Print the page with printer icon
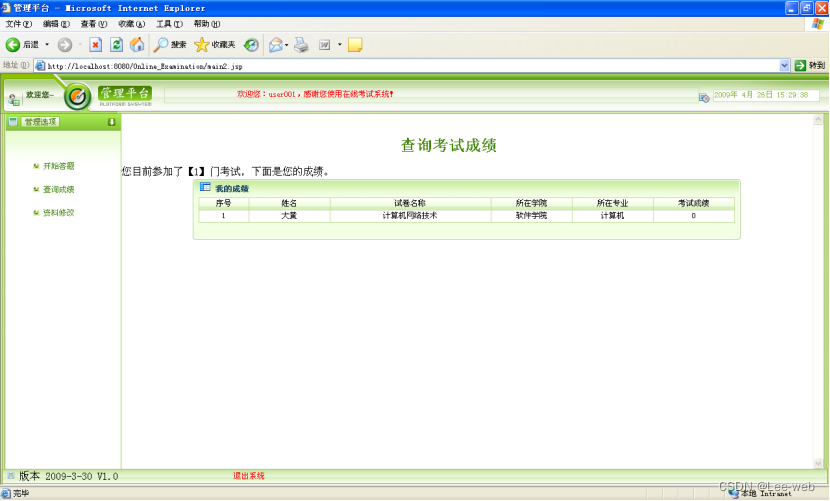Image resolution: width=830 pixels, height=501 pixels. point(301,45)
